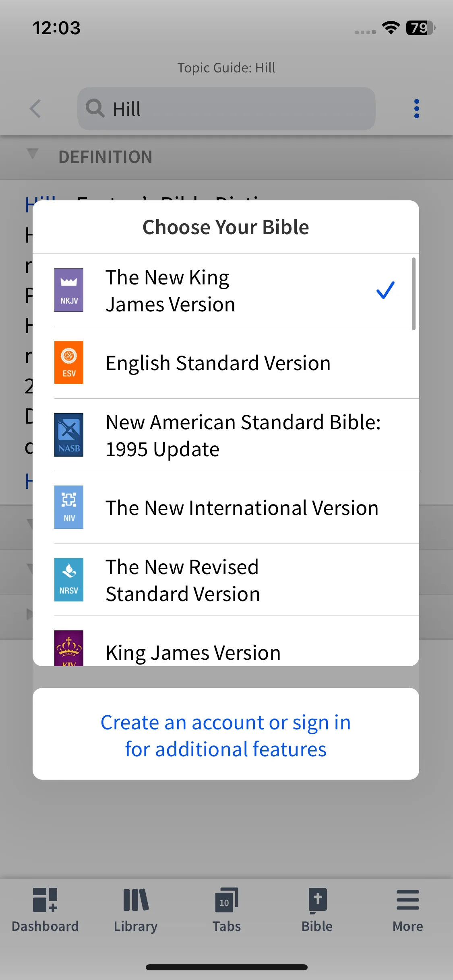Tap the NIV Bible cover icon
Image resolution: width=453 pixels, height=980 pixels.
point(69,507)
